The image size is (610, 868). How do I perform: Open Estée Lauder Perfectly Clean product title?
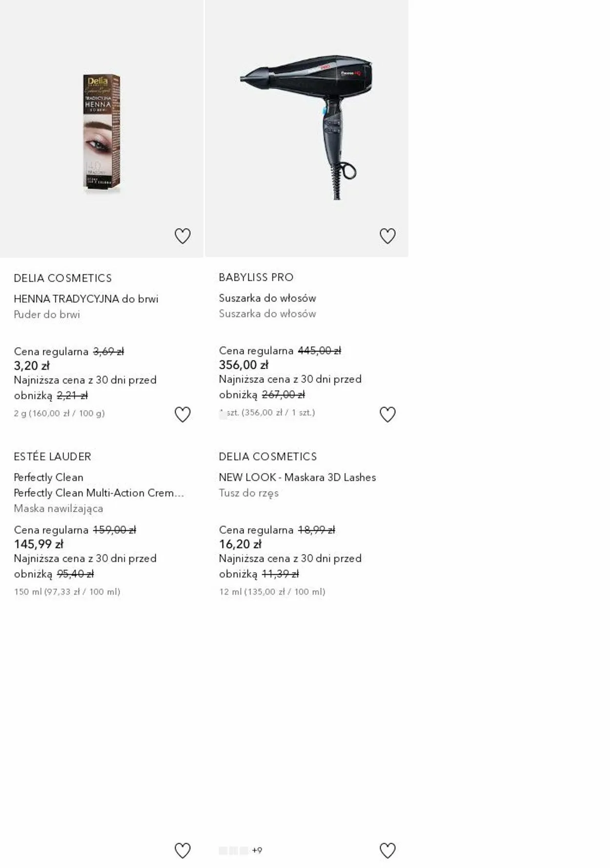pyautogui.click(x=49, y=477)
